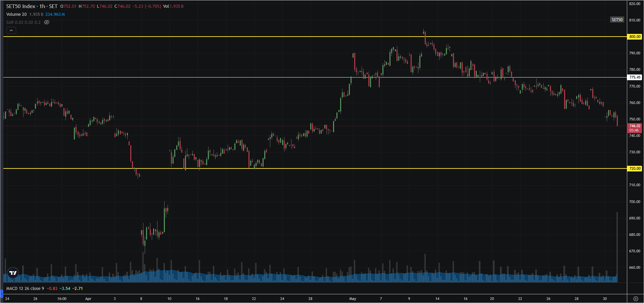
Task: Click the 'Apr' label on the date axis
Action: (x=88, y=299)
